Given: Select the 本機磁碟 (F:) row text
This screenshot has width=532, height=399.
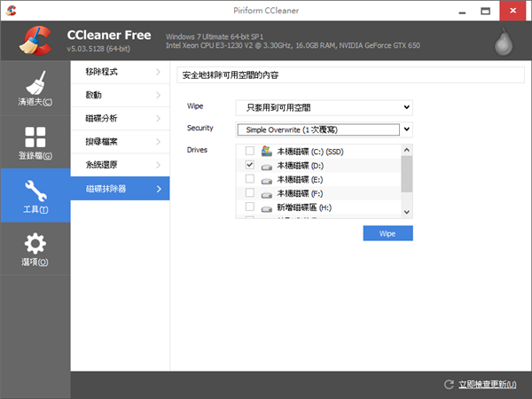Looking at the screenshot, I should [x=300, y=193].
